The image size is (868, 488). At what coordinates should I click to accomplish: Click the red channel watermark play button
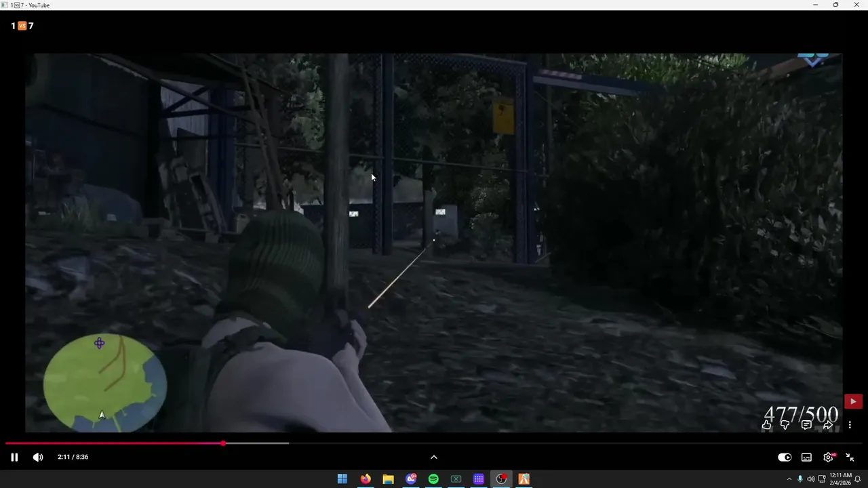pos(853,401)
